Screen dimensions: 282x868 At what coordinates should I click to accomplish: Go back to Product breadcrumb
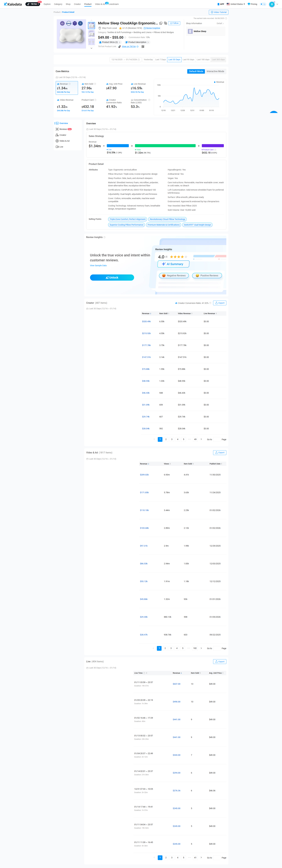click(57, 12)
